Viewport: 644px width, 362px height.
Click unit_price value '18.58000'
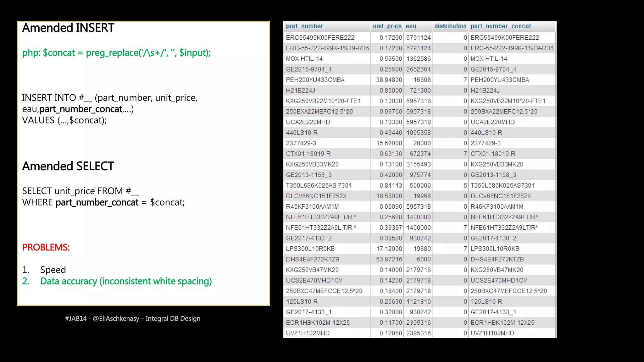tap(389, 196)
